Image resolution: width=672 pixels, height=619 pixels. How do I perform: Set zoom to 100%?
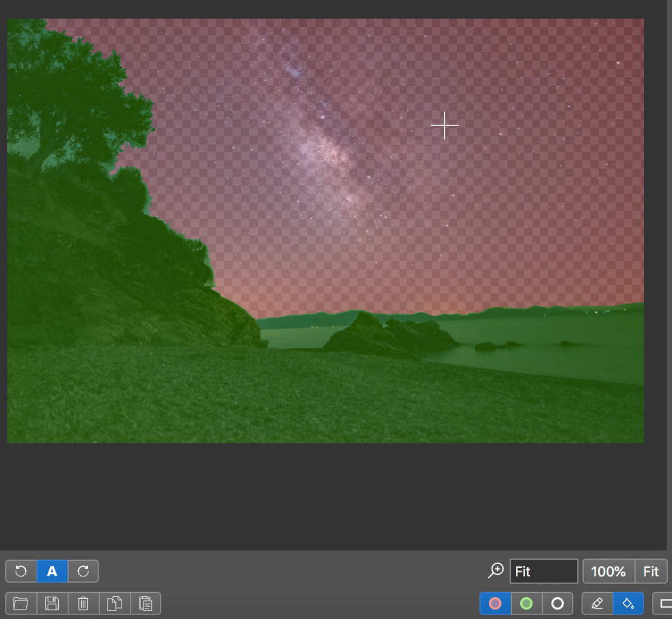coord(609,571)
